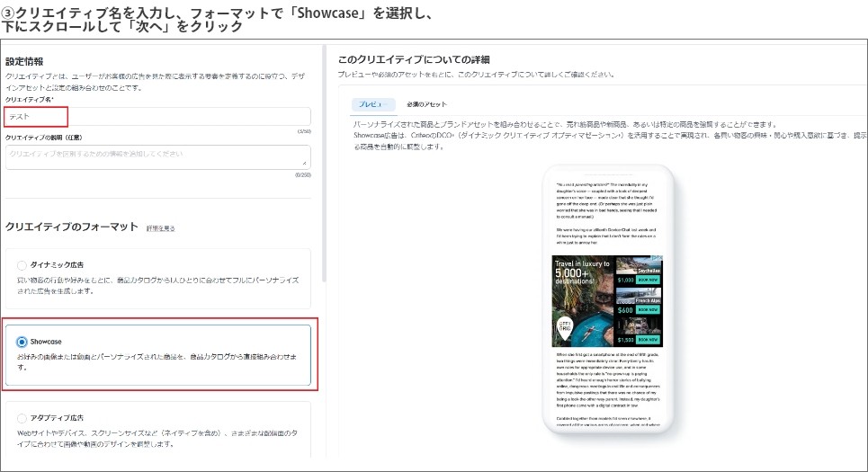Switch to the プレビュー tab

pos(373,104)
